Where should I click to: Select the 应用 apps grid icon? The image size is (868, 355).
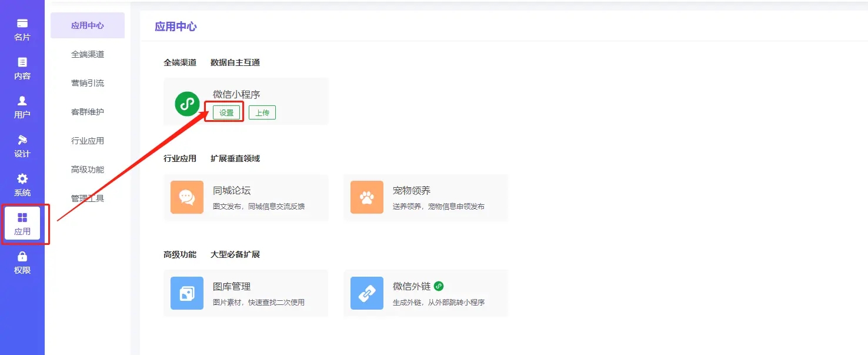[x=22, y=218]
